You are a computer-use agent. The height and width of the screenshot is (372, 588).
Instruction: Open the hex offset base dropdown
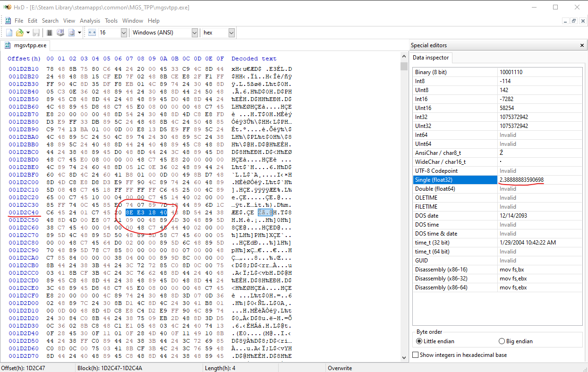[x=218, y=33]
